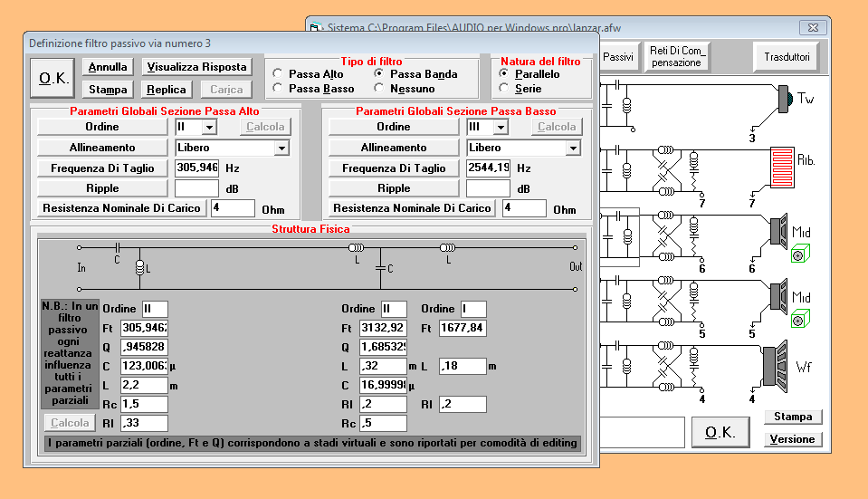Open Trasduttori tab in Sistema window
The width and height of the screenshot is (868, 499).
click(786, 56)
